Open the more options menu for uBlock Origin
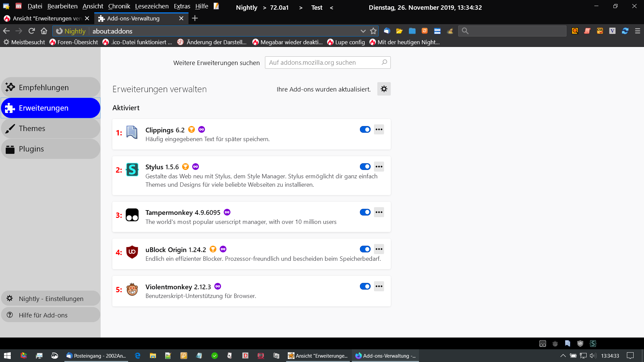644x362 pixels. [x=379, y=249]
